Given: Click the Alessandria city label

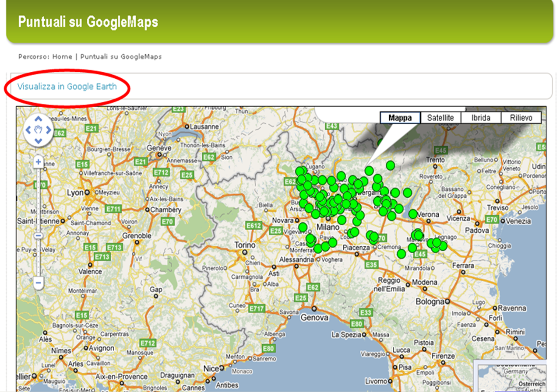Looking at the screenshot, I should 296,259.
